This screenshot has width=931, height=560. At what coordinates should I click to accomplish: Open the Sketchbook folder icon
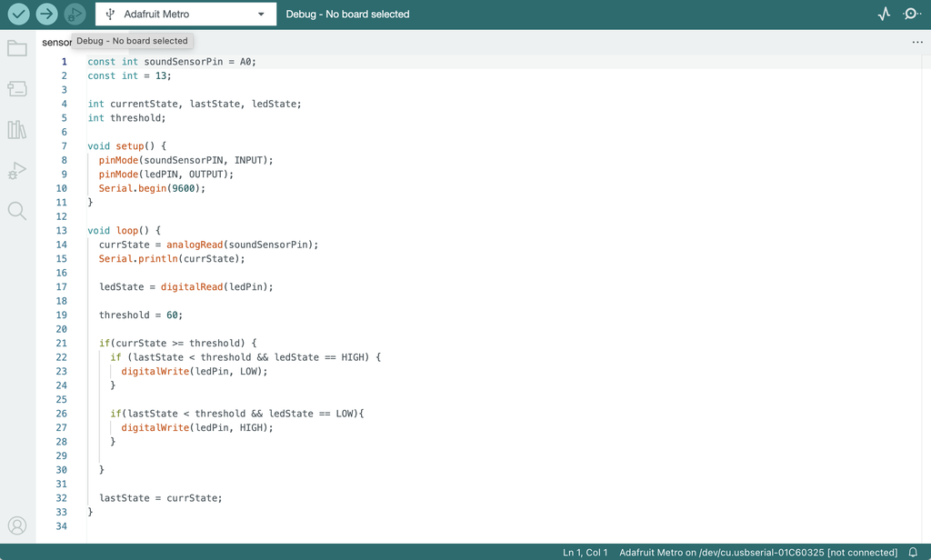pos(17,48)
